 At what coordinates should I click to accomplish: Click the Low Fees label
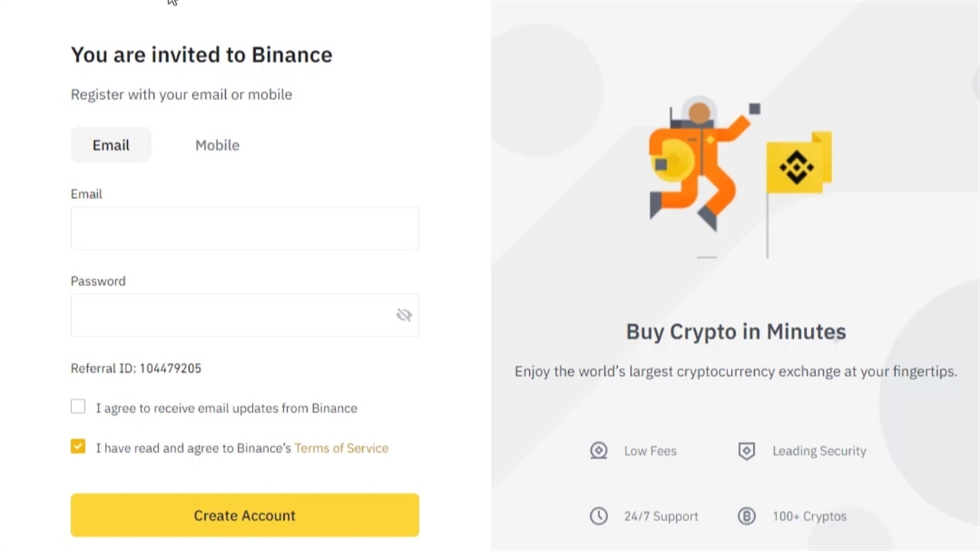pyautogui.click(x=650, y=451)
